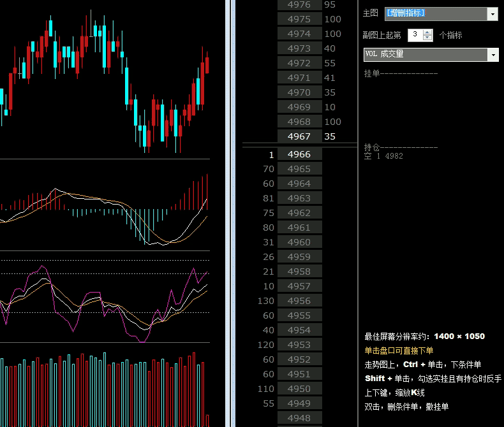This screenshot has width=504, height=427.
Task: Click best ask price 4967
Action: coord(300,136)
